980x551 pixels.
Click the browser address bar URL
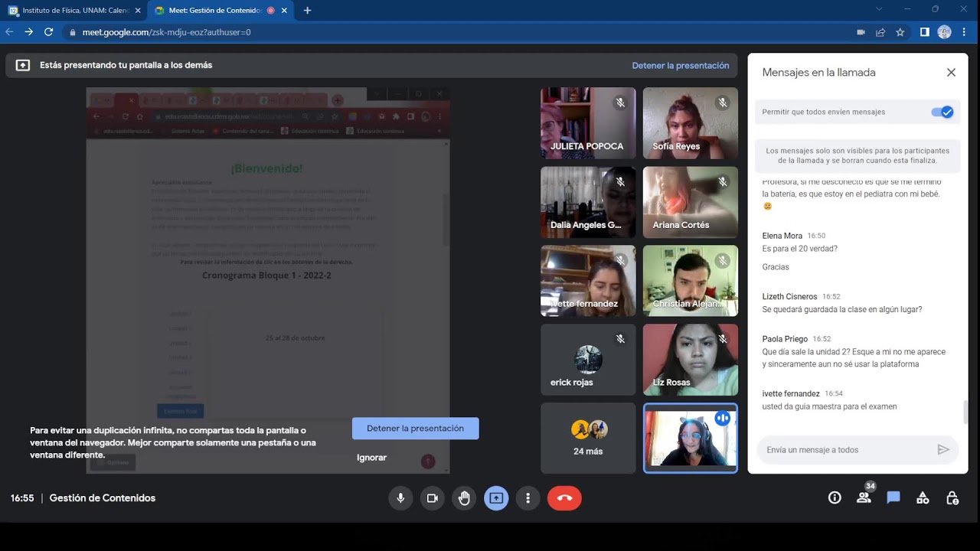pyautogui.click(x=166, y=32)
